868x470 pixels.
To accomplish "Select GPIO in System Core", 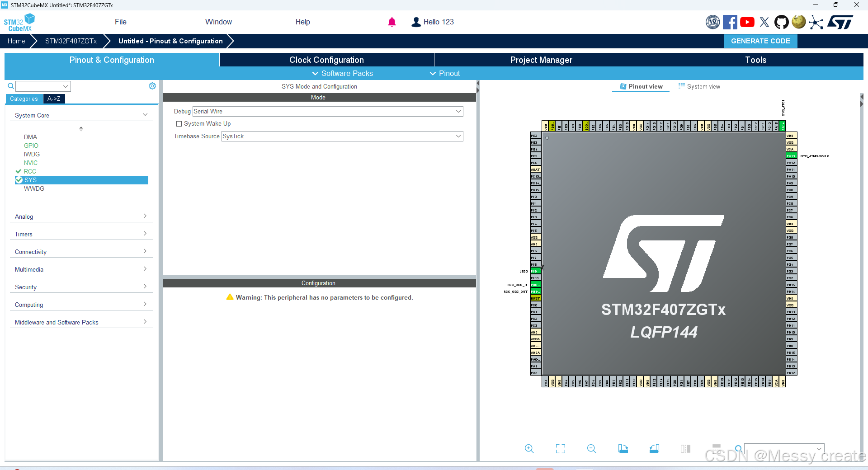I will pos(31,146).
